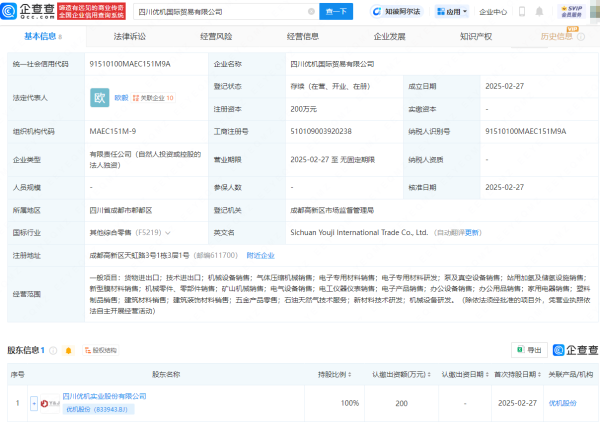The height and width of the screenshot is (422, 600).
Task: Open 企业中心 link
Action: [493, 12]
